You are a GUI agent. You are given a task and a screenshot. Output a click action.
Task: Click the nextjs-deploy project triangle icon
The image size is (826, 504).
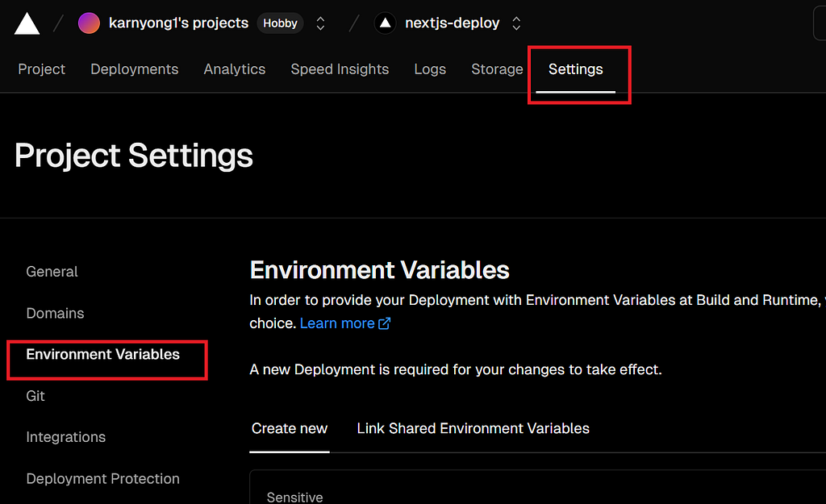tap(385, 23)
